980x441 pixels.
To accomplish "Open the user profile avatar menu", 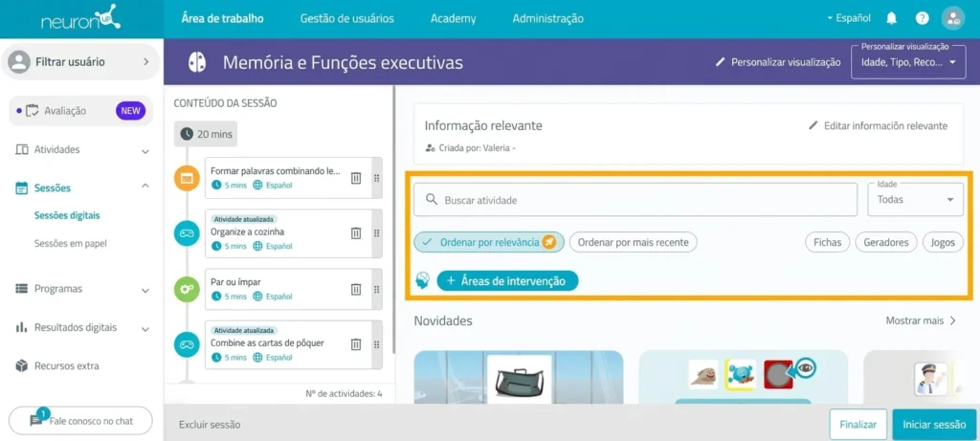I will pos(953,19).
